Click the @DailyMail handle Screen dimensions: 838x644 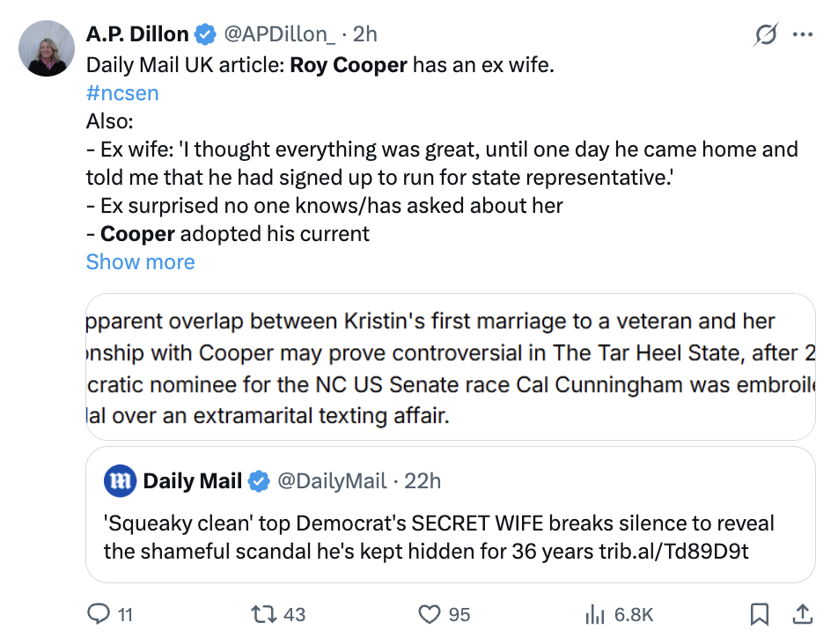pos(332,481)
